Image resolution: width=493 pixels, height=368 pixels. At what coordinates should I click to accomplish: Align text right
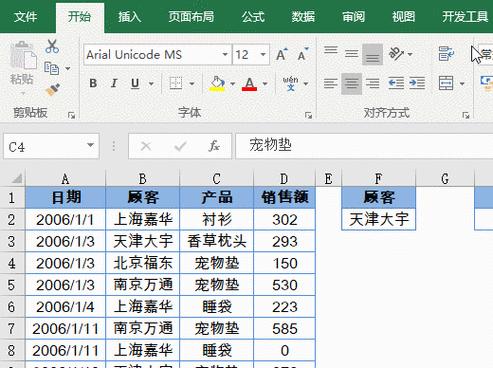click(x=372, y=83)
